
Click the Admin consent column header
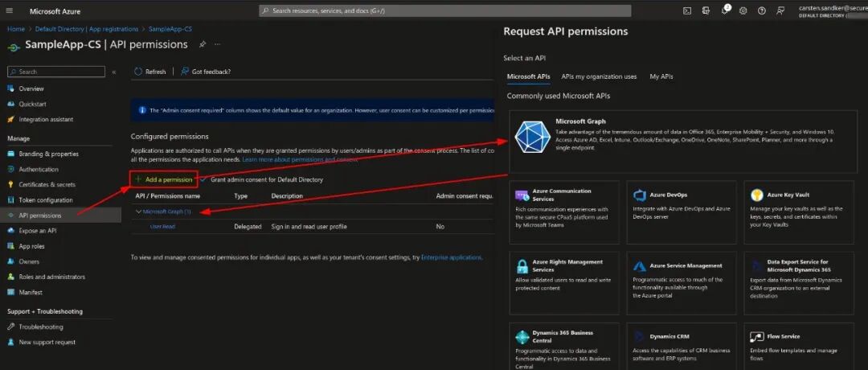464,196
